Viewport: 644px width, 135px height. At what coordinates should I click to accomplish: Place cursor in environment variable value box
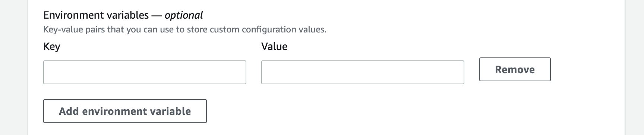pyautogui.click(x=363, y=72)
